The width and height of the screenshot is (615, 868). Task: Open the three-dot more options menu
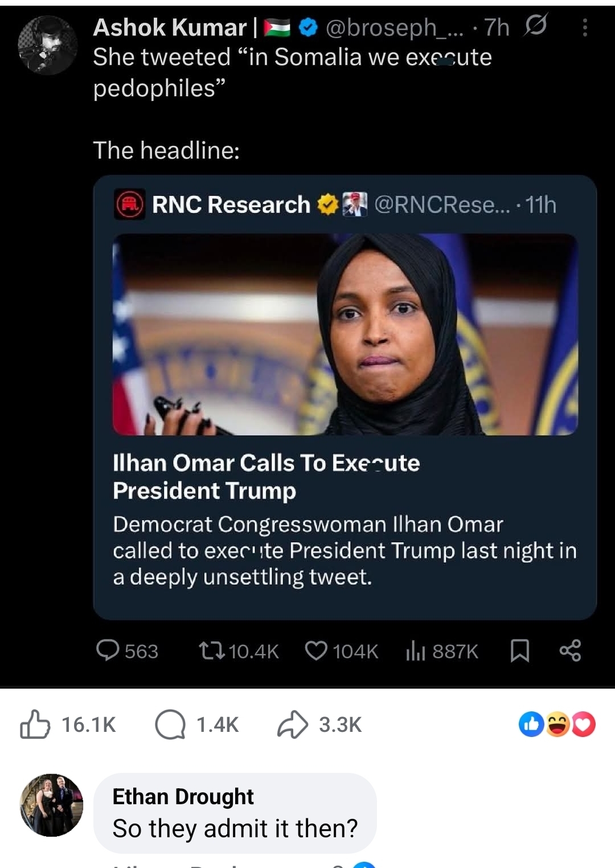coord(585,27)
